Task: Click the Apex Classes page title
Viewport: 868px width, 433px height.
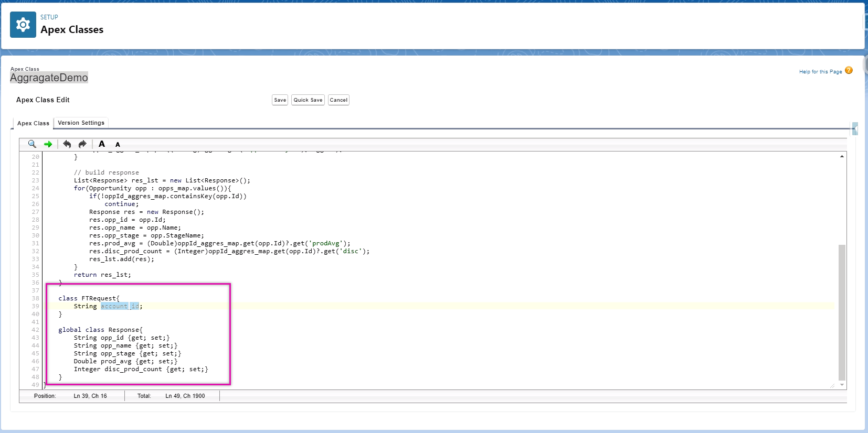Action: pyautogui.click(x=72, y=30)
